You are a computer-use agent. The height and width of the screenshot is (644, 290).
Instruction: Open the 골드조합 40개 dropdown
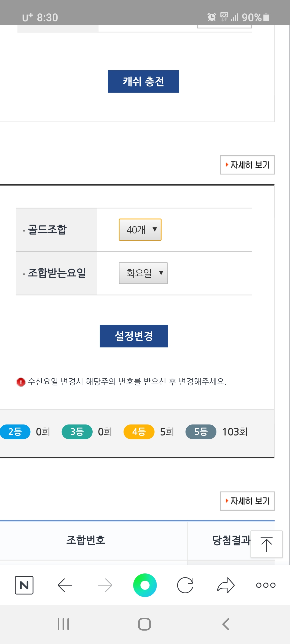[x=140, y=230]
